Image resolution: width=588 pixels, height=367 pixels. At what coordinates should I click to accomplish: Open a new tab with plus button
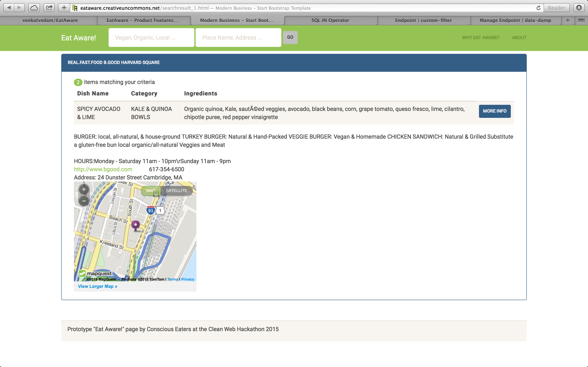[568, 20]
